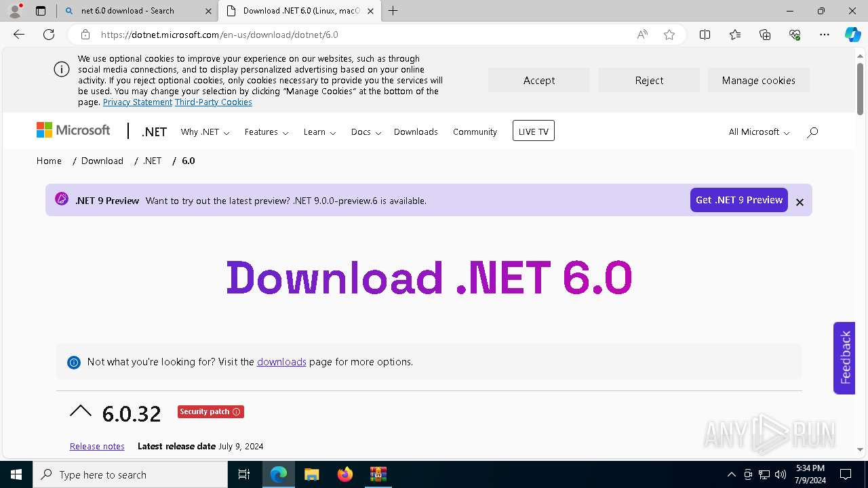Show hidden tray icons chevron
The width and height of the screenshot is (868, 488).
coord(731,474)
